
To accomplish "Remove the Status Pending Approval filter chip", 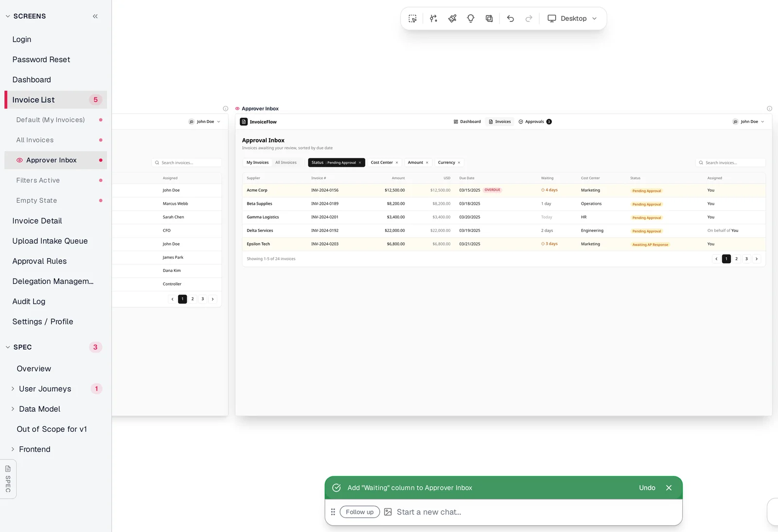I will tap(360, 163).
